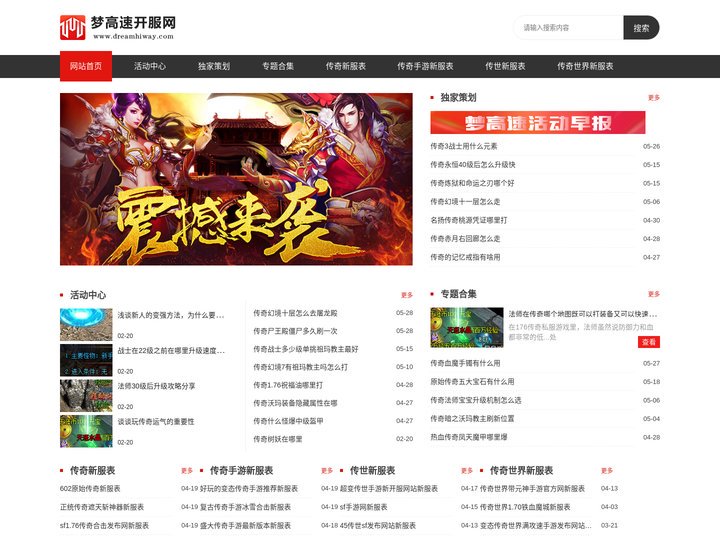
Task: Open article title 谈谈玩传奇运气的重要性
Action: click(156, 422)
